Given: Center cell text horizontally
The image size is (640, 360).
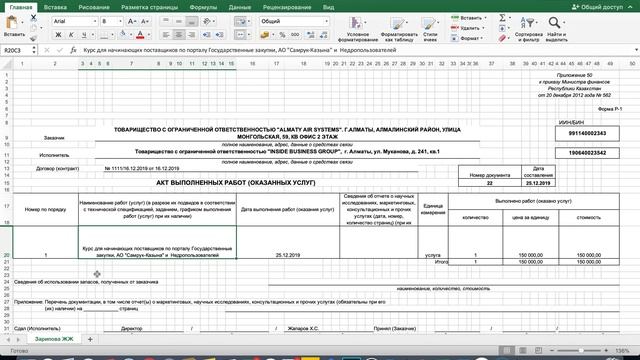Looking at the screenshot, I should tap(178, 35).
